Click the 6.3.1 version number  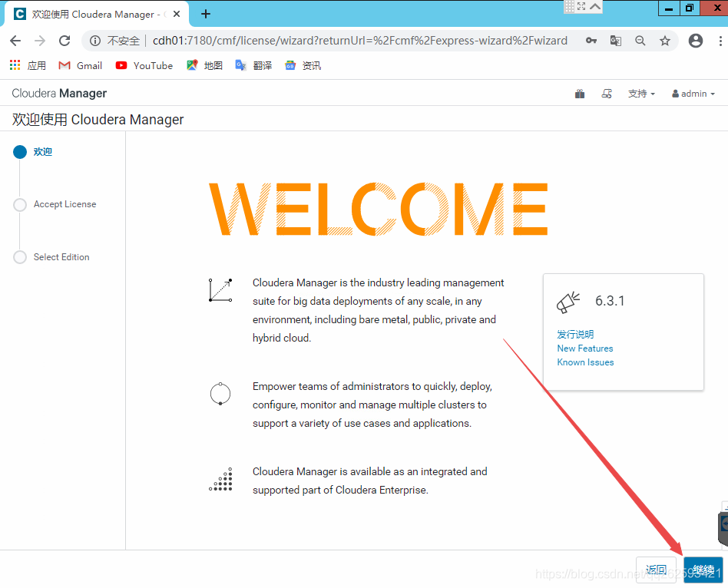(x=610, y=301)
